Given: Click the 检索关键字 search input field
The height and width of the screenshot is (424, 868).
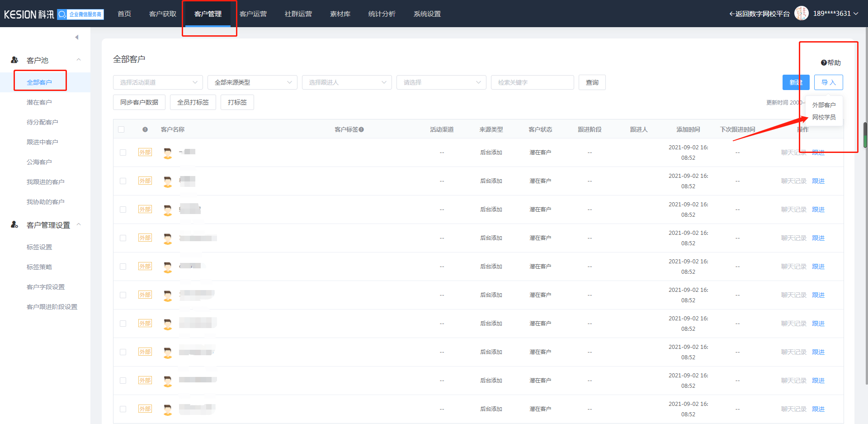Looking at the screenshot, I should click(532, 82).
